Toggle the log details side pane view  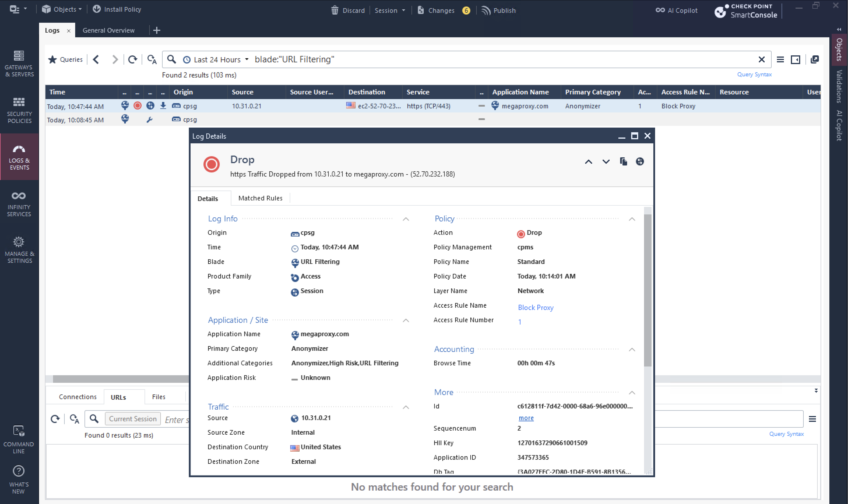[795, 59]
